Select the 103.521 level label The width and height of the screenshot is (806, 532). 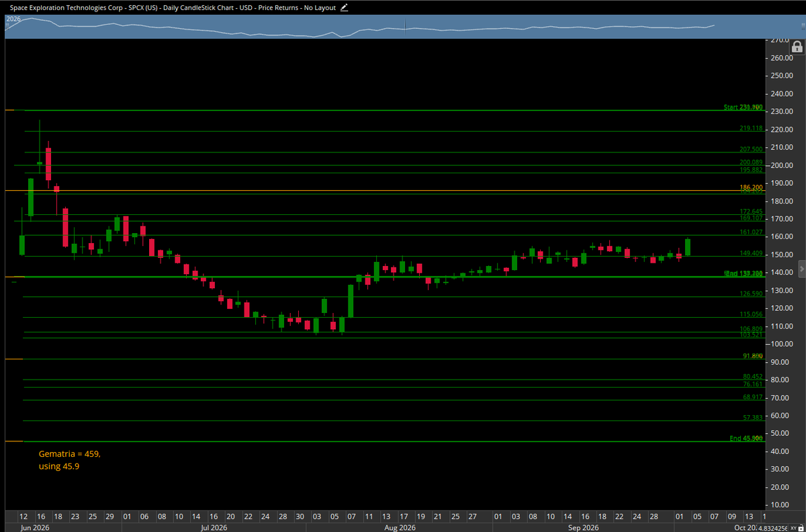[750, 335]
